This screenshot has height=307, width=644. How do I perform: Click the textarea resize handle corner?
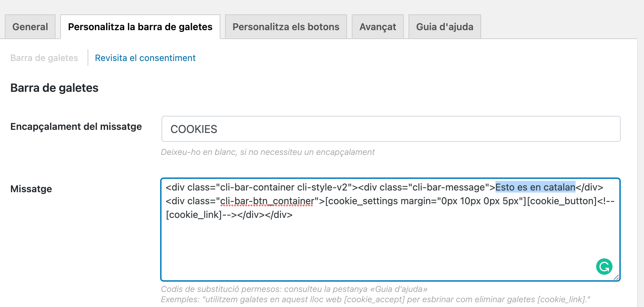[x=616, y=277]
